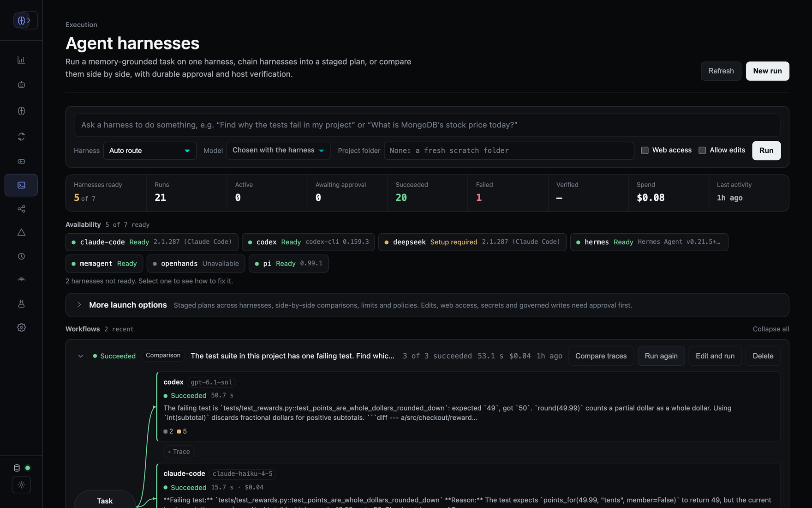Select the claude-code harness chip
The height and width of the screenshot is (508, 812).
click(x=152, y=242)
